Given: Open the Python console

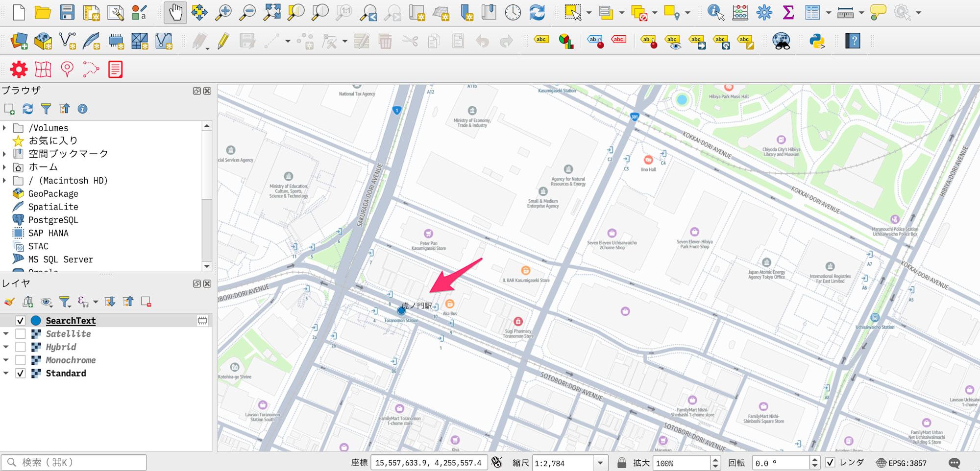Looking at the screenshot, I should (817, 41).
